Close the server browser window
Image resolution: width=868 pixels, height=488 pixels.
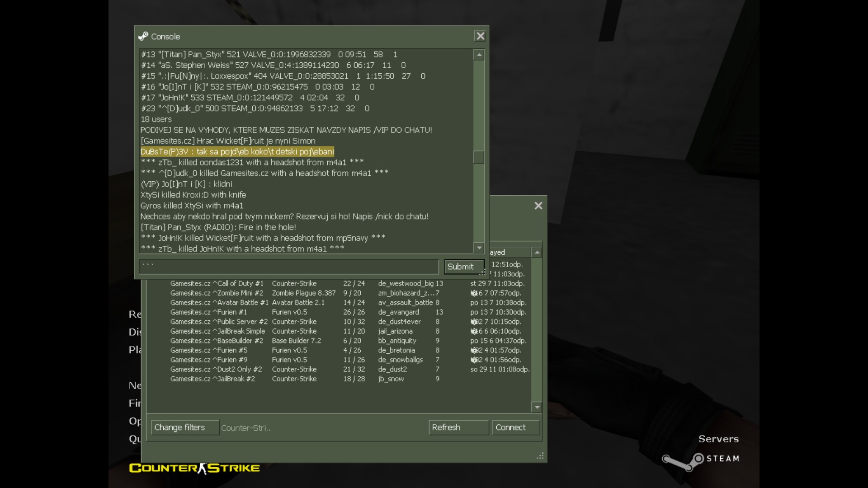click(x=538, y=206)
